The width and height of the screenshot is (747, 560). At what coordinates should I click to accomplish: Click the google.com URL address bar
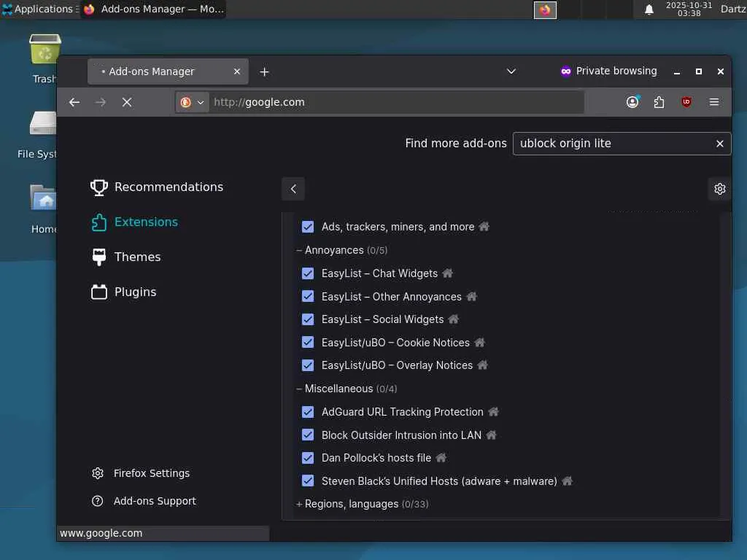point(395,102)
